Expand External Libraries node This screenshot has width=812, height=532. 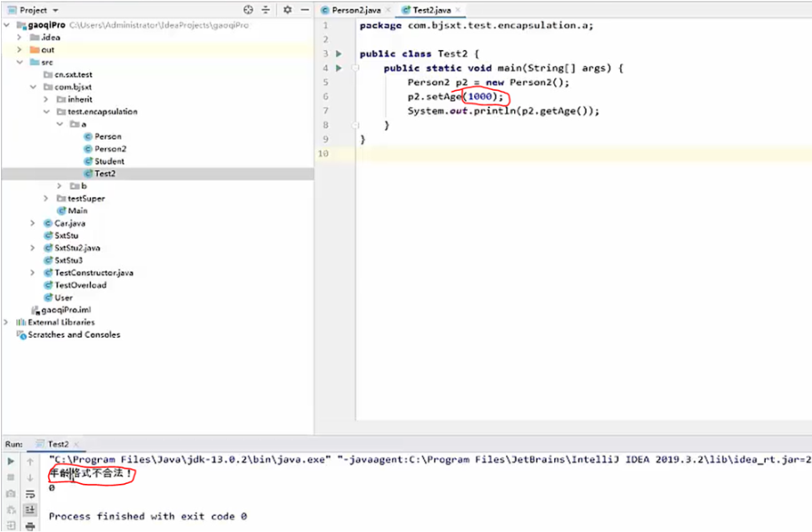(6, 322)
